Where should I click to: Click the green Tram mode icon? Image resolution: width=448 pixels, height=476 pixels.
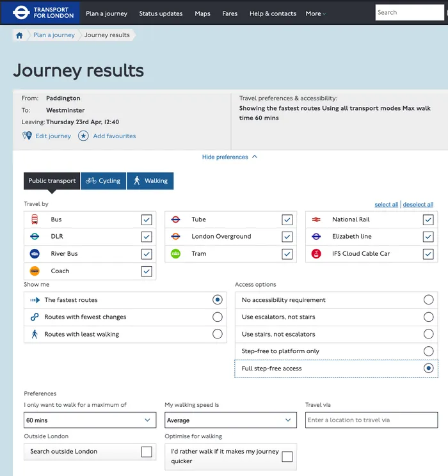(x=176, y=254)
